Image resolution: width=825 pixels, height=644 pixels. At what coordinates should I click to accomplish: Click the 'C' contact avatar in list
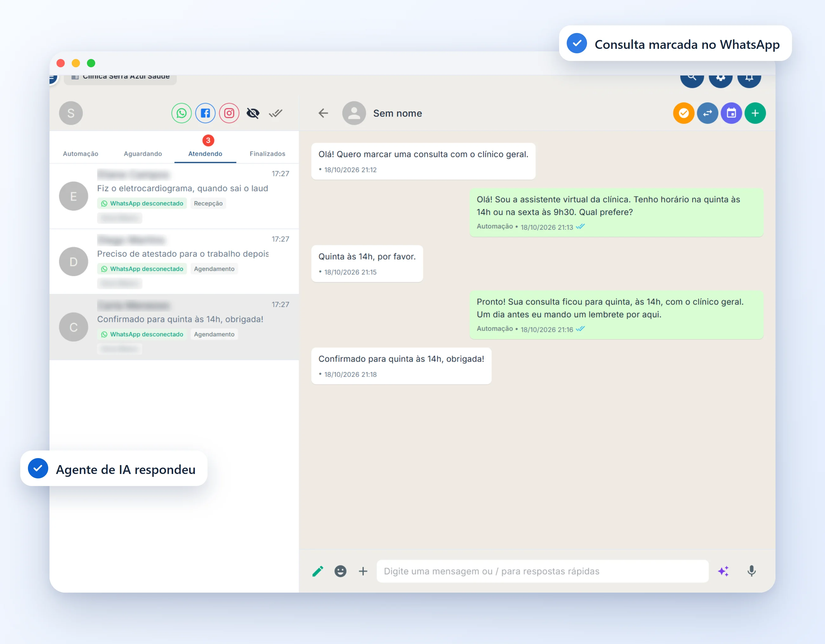74,327
